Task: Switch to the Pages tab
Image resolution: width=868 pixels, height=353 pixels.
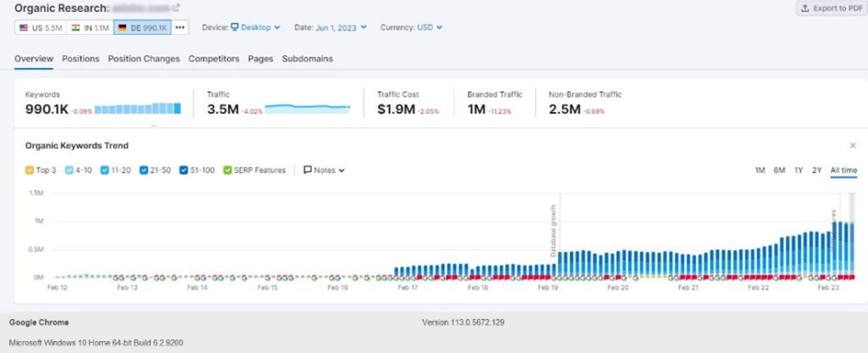Action: (x=261, y=59)
